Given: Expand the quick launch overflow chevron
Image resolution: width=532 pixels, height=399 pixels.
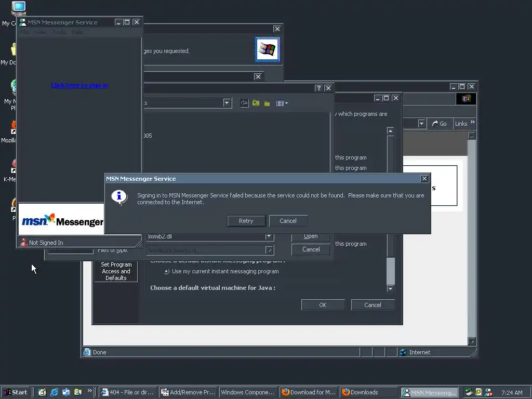Looking at the screenshot, I should click(89, 391).
